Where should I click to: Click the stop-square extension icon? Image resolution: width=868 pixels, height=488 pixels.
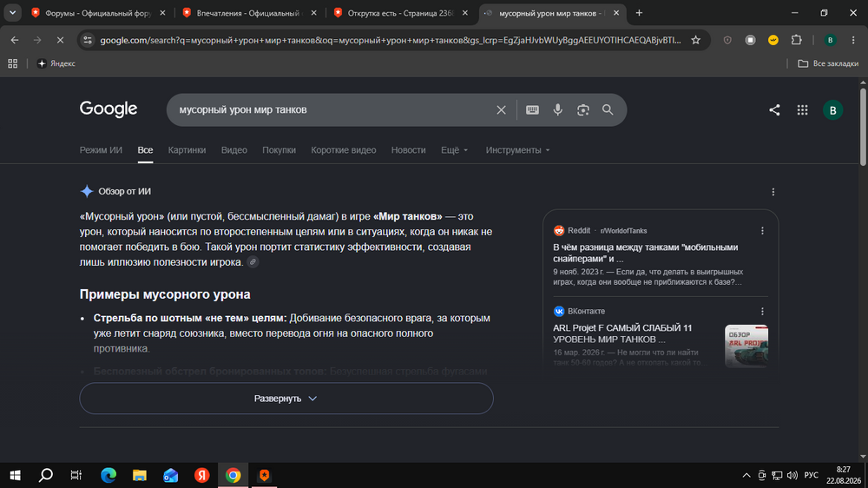[750, 40]
